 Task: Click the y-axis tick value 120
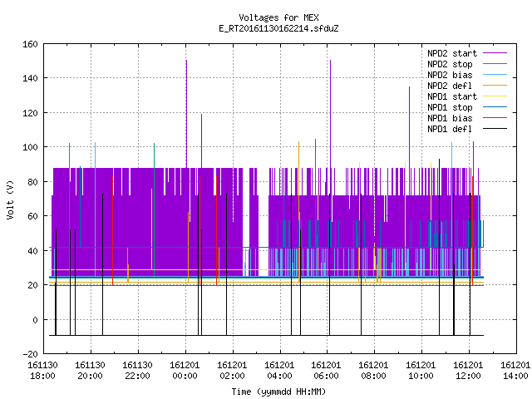click(30, 113)
